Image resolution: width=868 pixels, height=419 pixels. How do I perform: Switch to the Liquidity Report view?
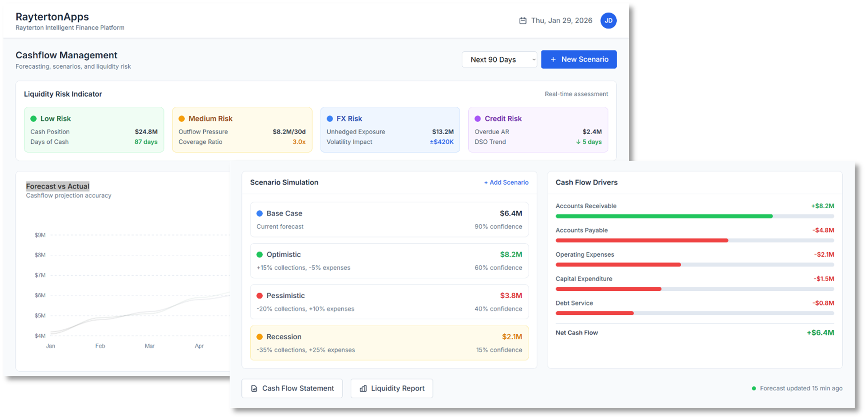pyautogui.click(x=392, y=388)
